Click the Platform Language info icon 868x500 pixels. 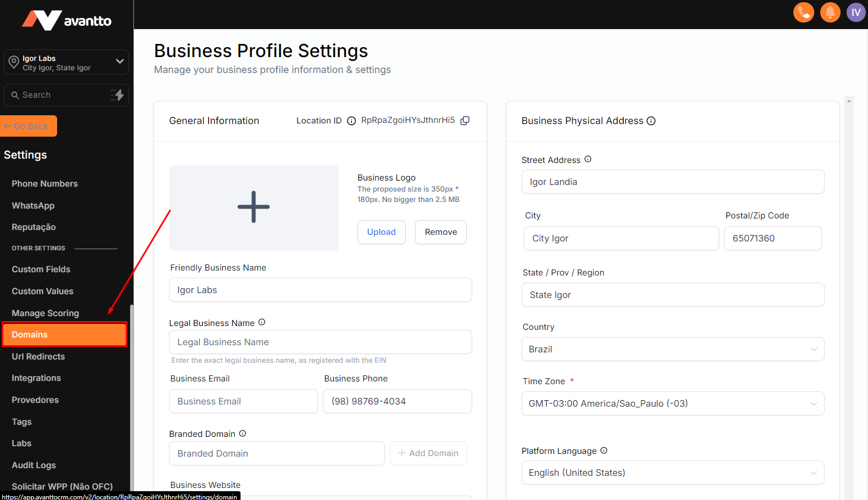pyautogui.click(x=604, y=451)
